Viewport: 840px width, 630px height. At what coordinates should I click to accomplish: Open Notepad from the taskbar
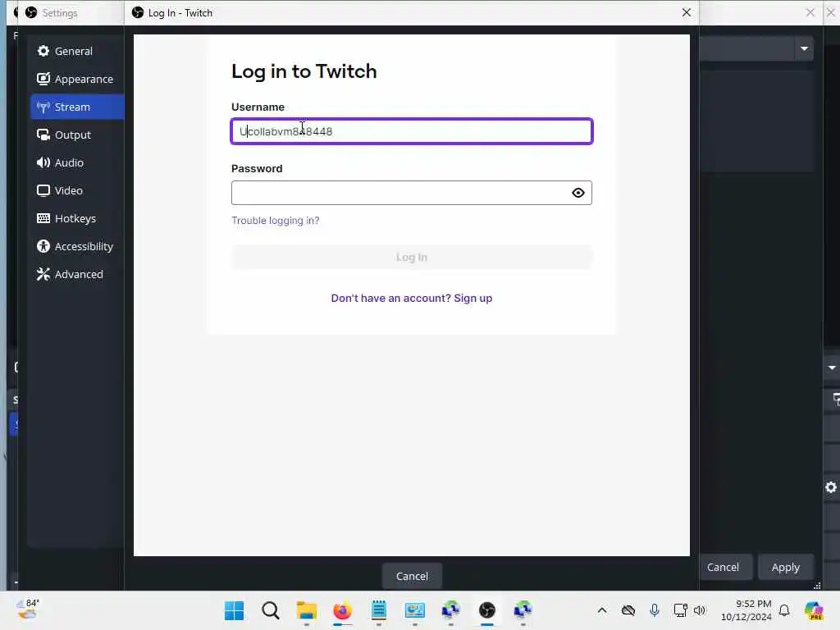click(379, 610)
